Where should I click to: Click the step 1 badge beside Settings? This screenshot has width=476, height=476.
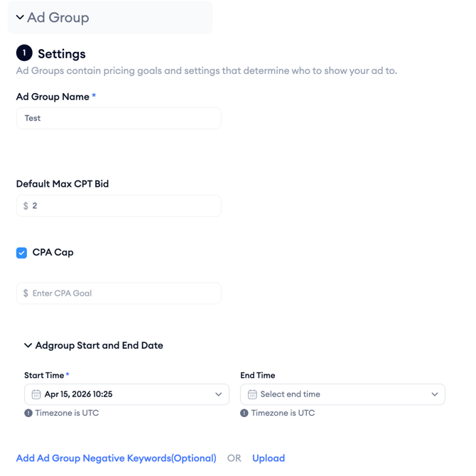click(x=24, y=53)
